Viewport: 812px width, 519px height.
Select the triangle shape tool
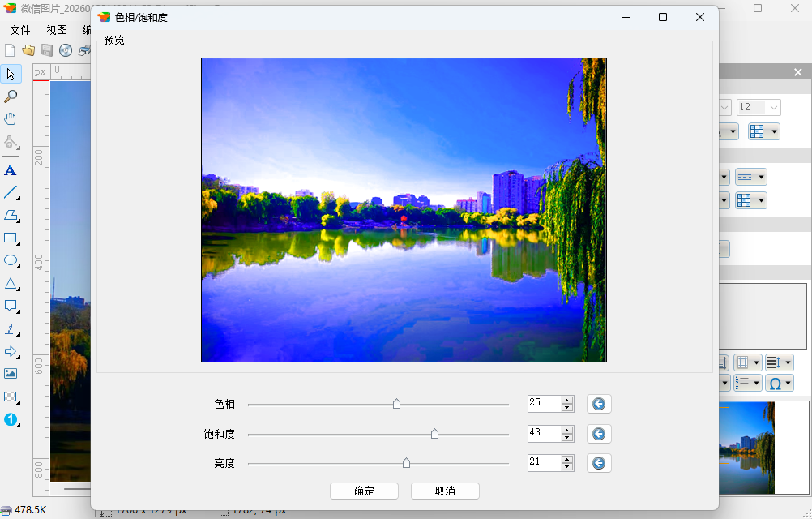11,284
